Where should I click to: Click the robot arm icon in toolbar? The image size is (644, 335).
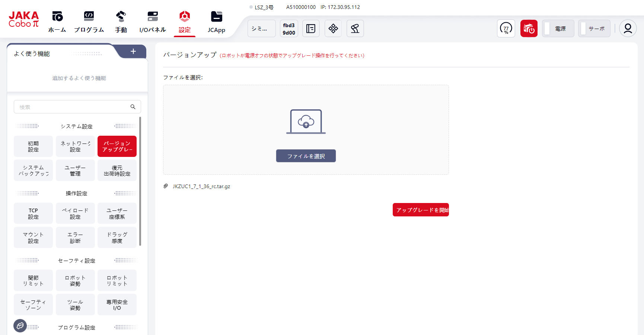(x=355, y=29)
